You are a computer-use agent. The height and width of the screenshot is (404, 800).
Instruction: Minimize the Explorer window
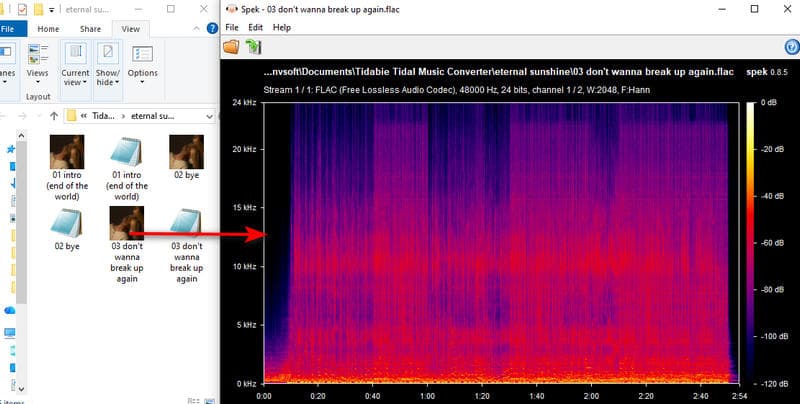(140, 9)
